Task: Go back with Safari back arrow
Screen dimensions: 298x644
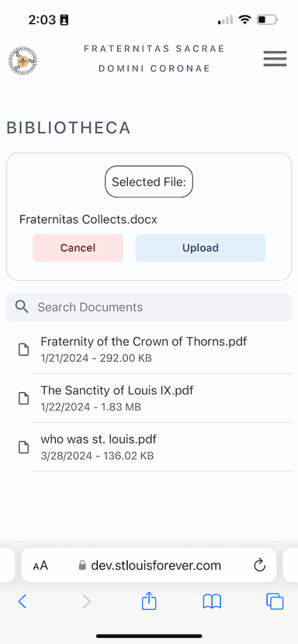Action: [23, 601]
